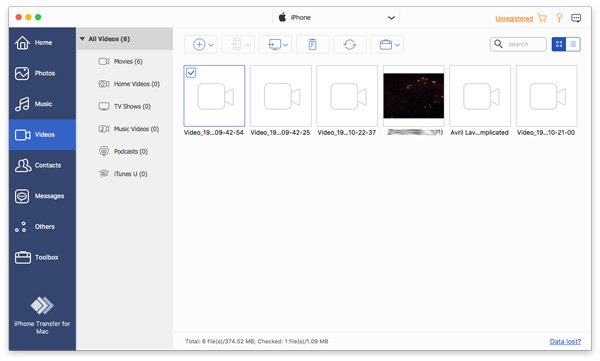Select Videos in the sidebar

click(42, 134)
